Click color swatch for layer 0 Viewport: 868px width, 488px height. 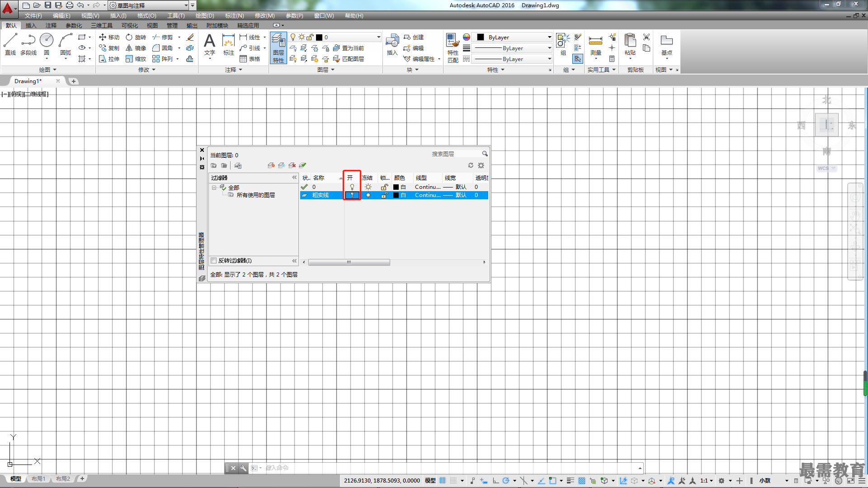[396, 187]
